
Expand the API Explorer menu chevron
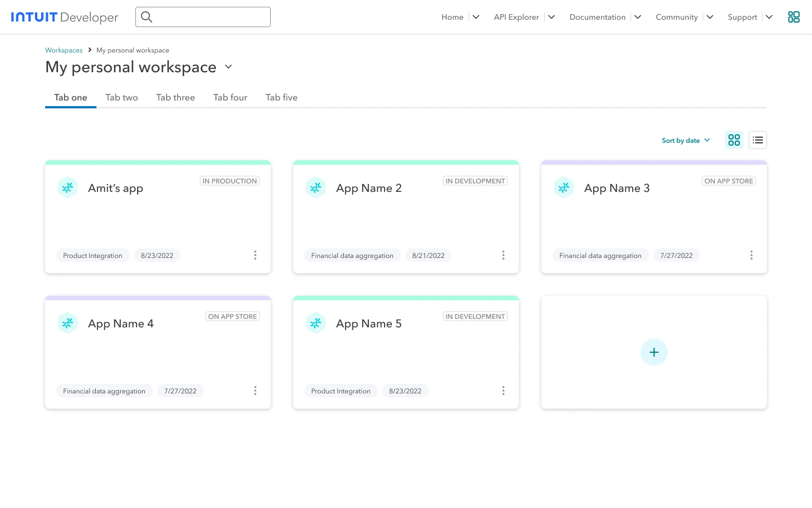click(x=551, y=17)
